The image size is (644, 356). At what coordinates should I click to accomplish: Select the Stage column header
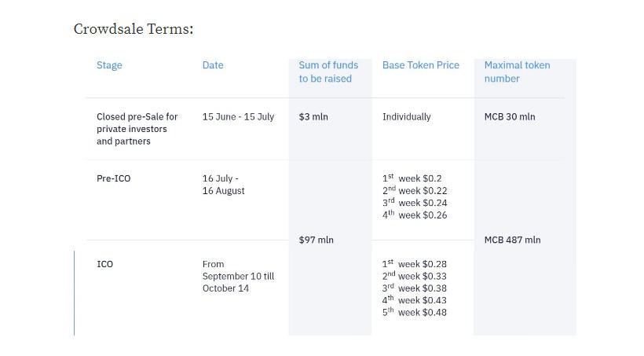(109, 65)
